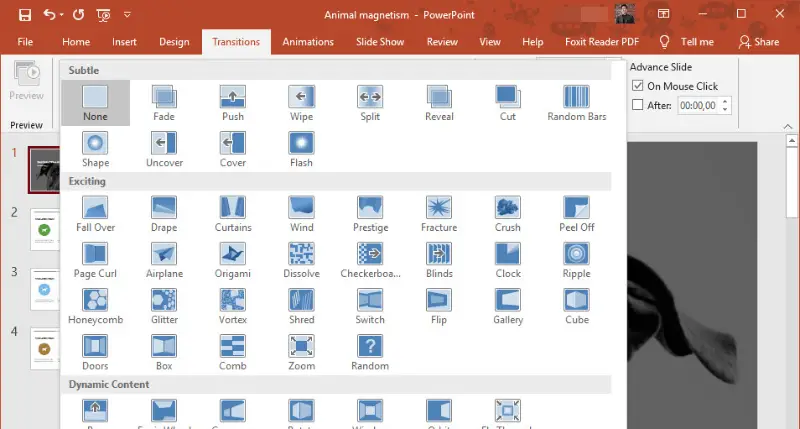
Task: Click the Share button
Action: pyautogui.click(x=759, y=42)
